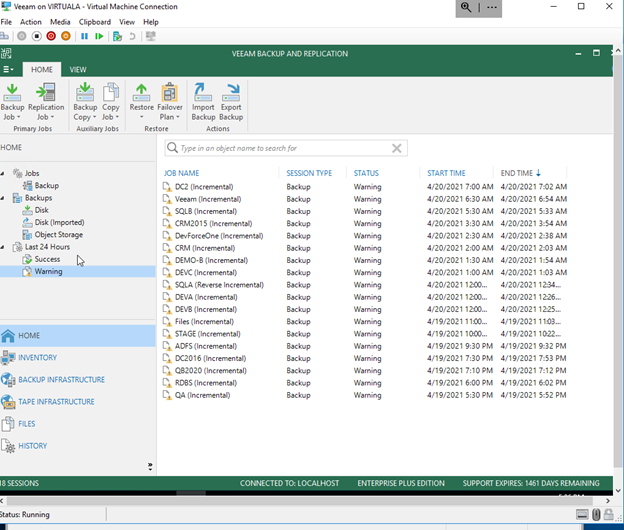
Task: Click the Revert toolbar icon
Action: (x=132, y=36)
